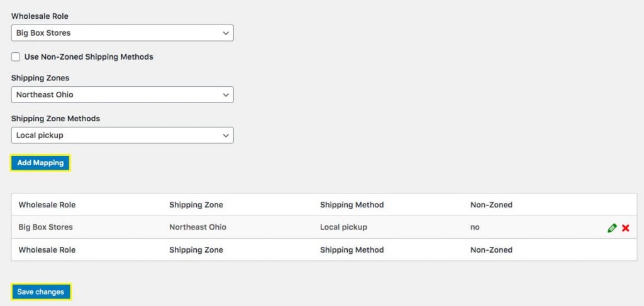This screenshot has height=306, width=644.
Task: Click the Shipping Zone table header
Action: 196,205
